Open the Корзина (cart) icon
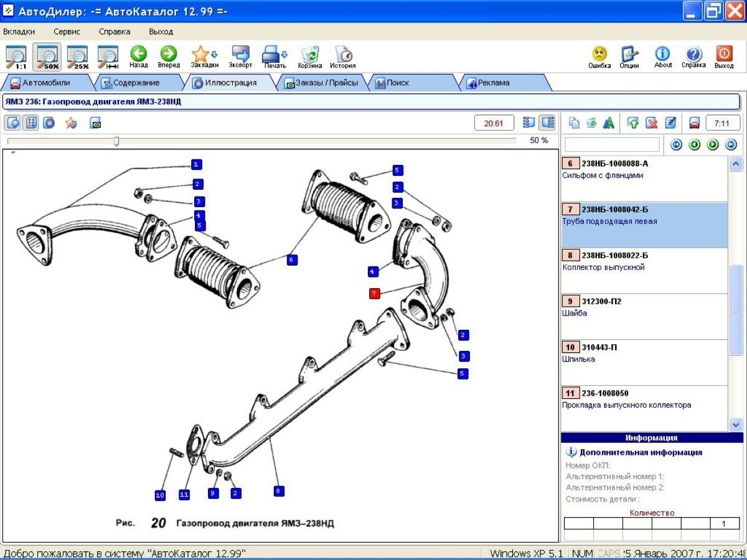 (x=309, y=54)
